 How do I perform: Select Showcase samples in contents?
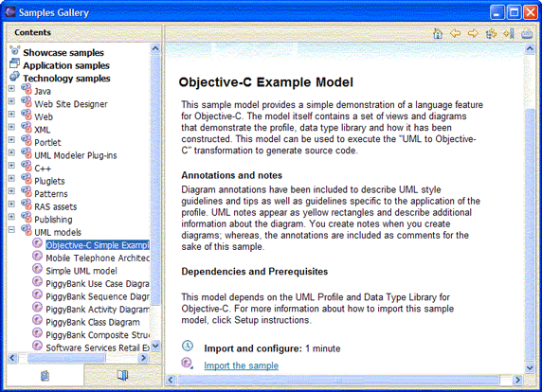[63, 52]
